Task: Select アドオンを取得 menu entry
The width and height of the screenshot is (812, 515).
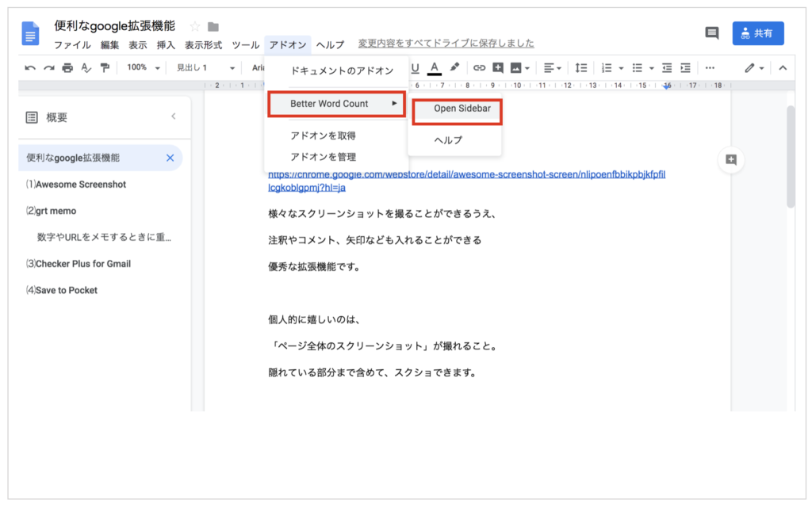Action: tap(336, 135)
